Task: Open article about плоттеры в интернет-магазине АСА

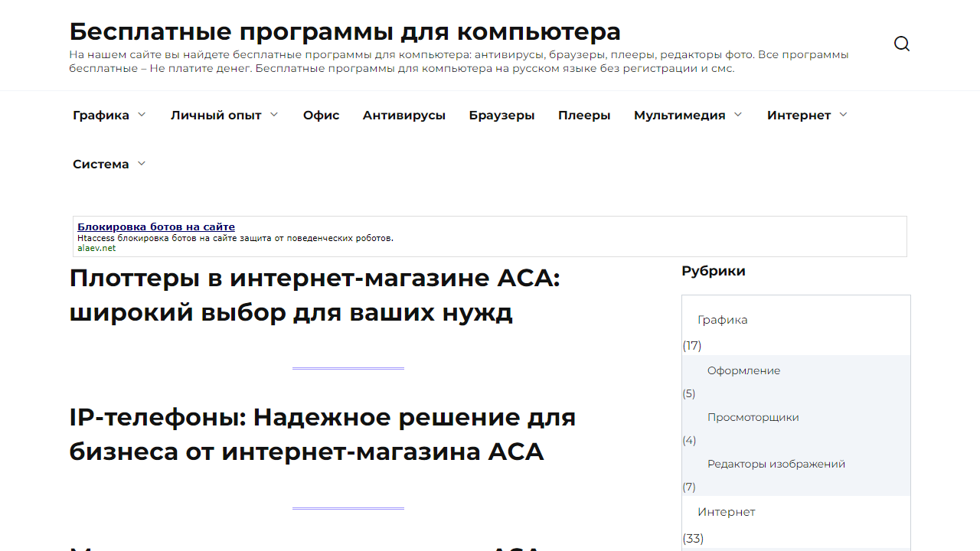Action: (x=315, y=295)
